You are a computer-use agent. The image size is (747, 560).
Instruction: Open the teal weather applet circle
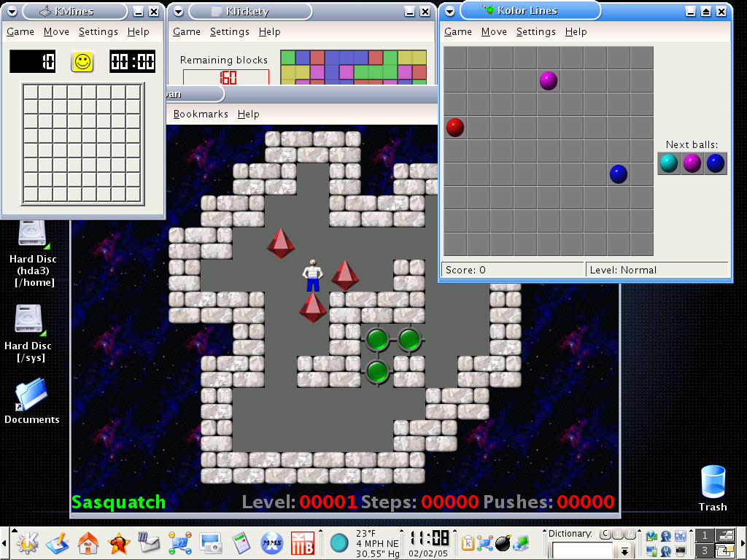pos(339,542)
